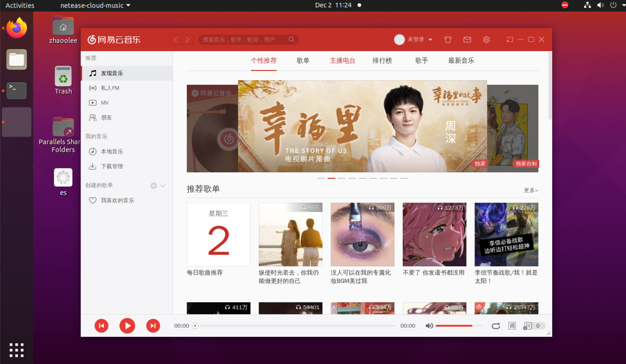
Task: Open the current play queue list
Action: click(x=529, y=326)
